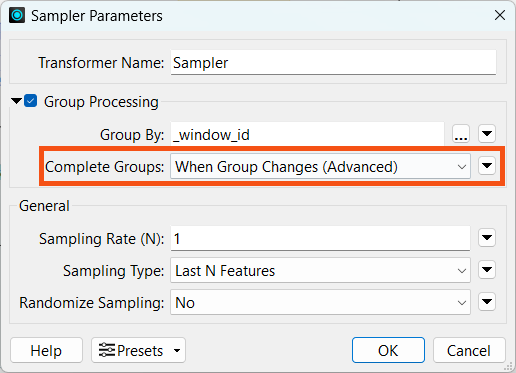
Task: Open the Group By arrow options menu
Action: pos(487,134)
